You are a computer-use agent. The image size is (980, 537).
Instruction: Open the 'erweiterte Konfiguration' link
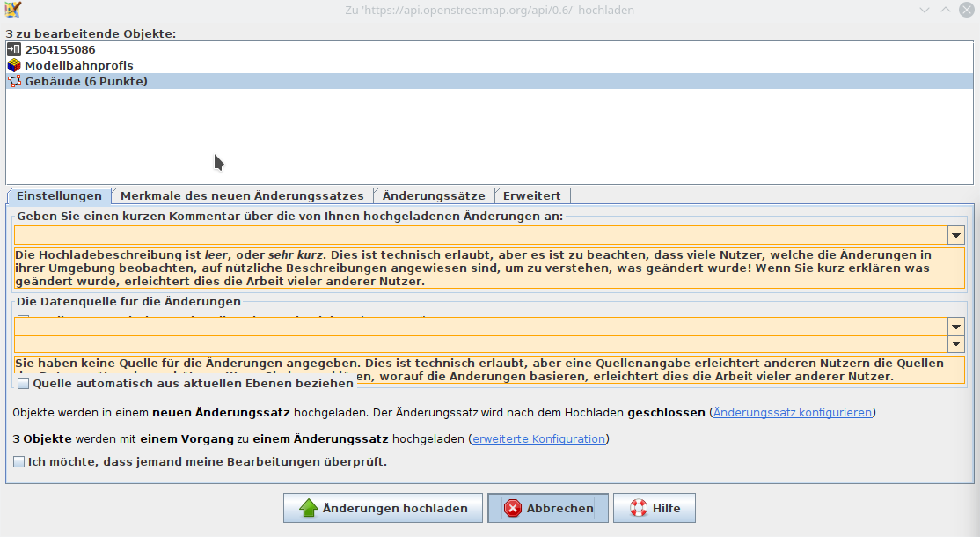click(x=538, y=438)
